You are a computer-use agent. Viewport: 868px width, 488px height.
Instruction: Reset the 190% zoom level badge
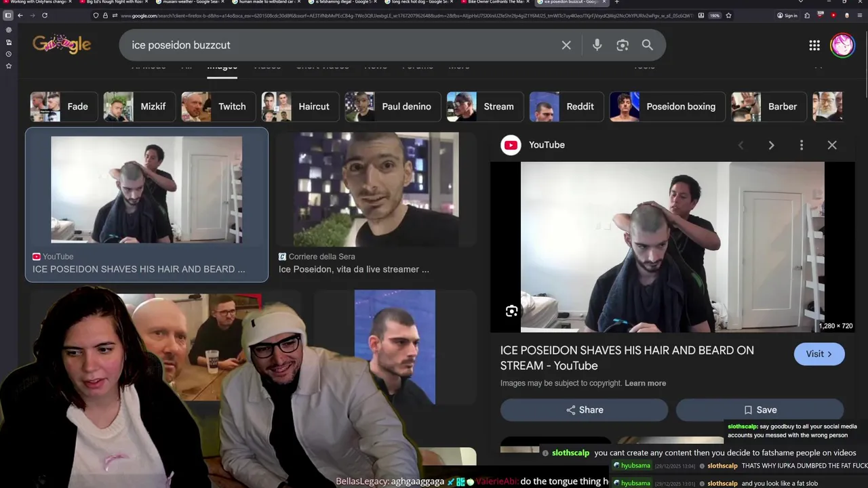[714, 15]
